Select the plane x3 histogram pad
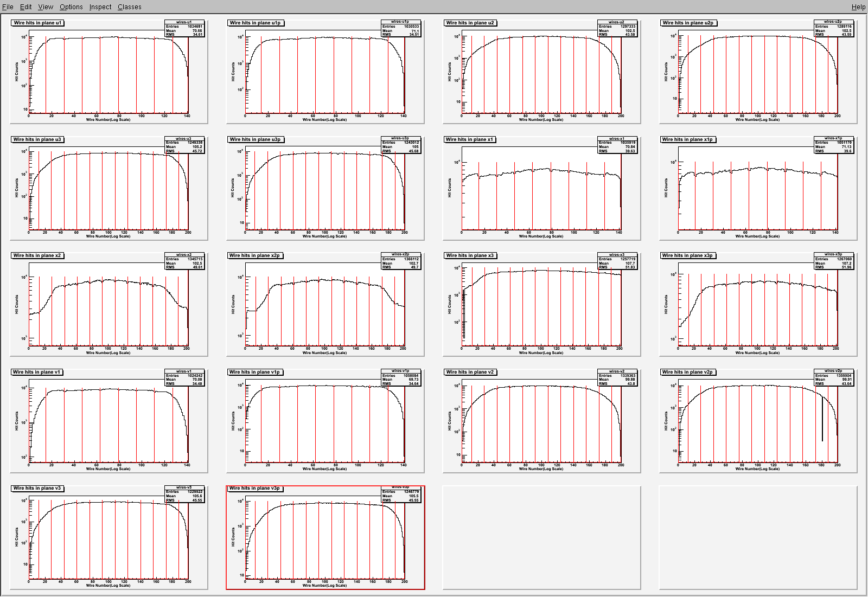Viewport: 868px width, 597px height. [x=542, y=304]
